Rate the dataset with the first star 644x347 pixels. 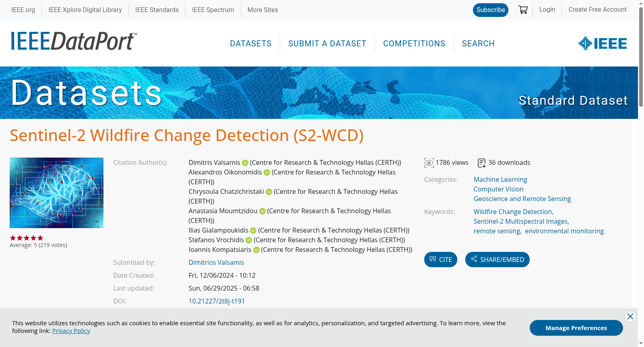pos(13,238)
